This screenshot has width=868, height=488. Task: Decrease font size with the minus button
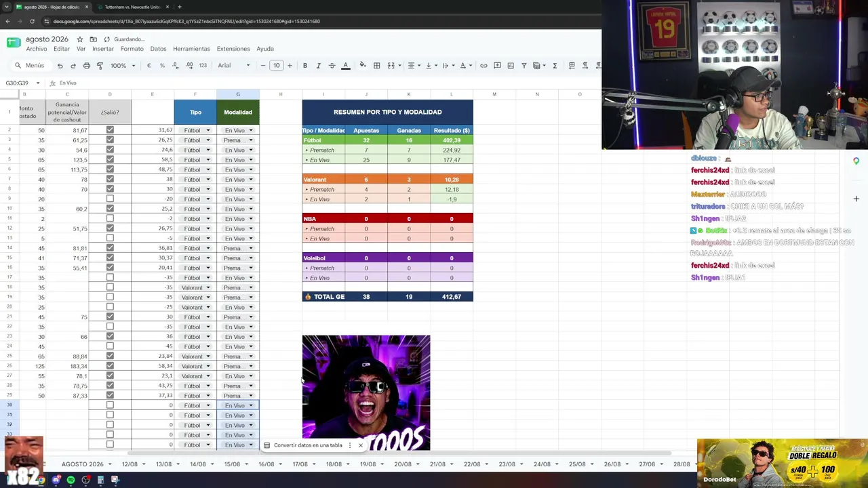[x=263, y=66]
